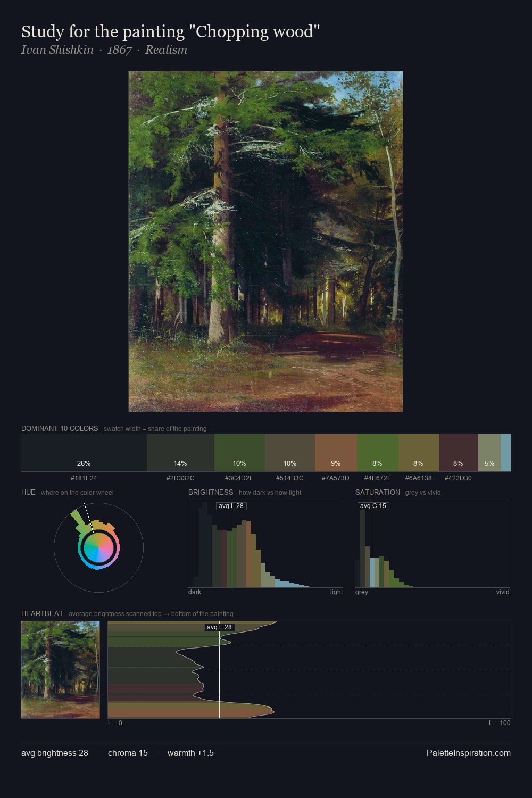This screenshot has height=798, width=532.
Task: Click the 'light' axis label
Action: pyautogui.click(x=336, y=592)
